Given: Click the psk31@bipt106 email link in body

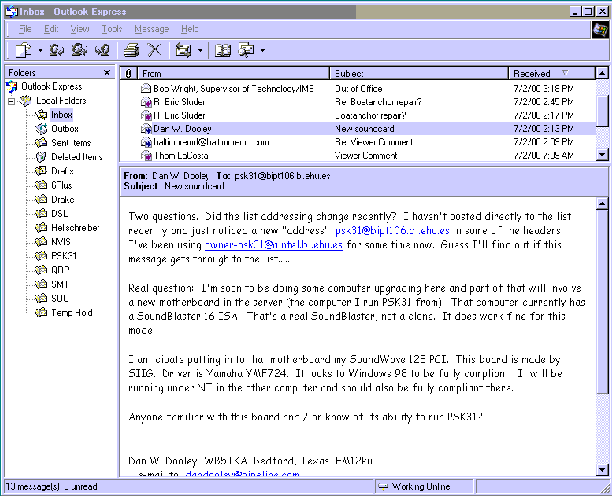Looking at the screenshot, I should (392, 231).
